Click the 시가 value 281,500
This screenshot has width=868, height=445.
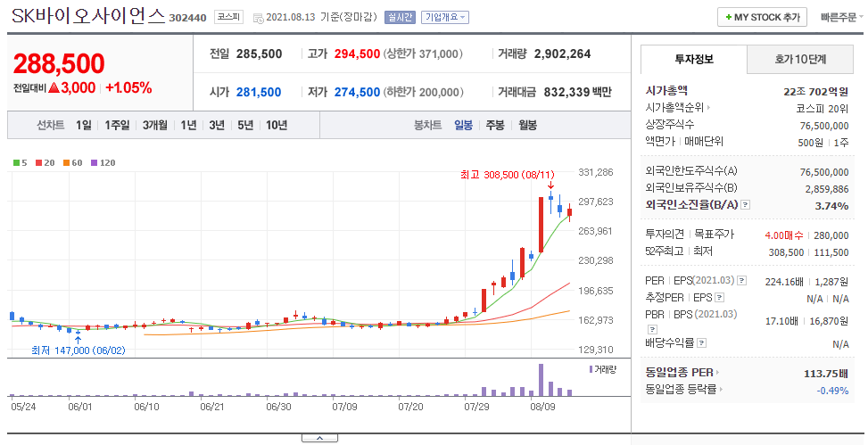pyautogui.click(x=259, y=93)
